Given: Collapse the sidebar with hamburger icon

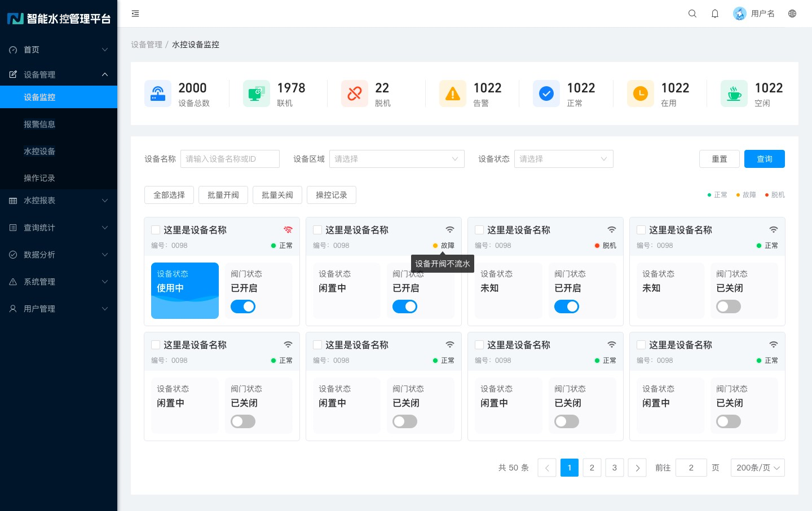Looking at the screenshot, I should (135, 14).
